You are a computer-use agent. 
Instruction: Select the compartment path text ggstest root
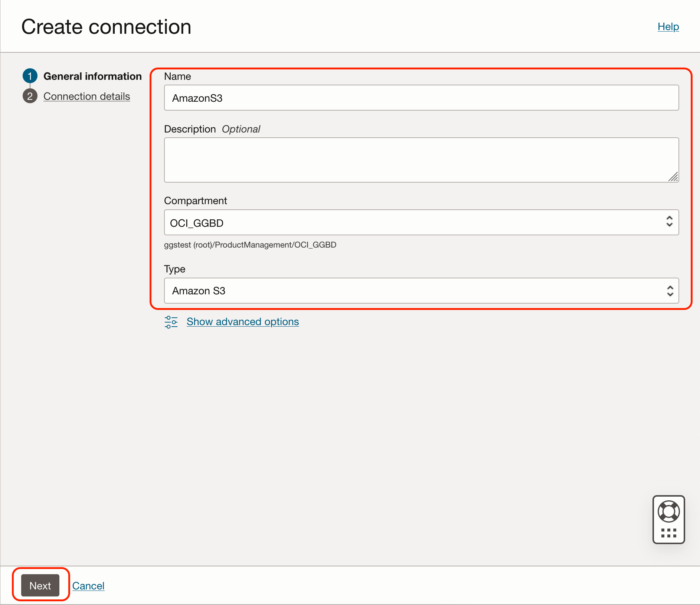click(250, 245)
